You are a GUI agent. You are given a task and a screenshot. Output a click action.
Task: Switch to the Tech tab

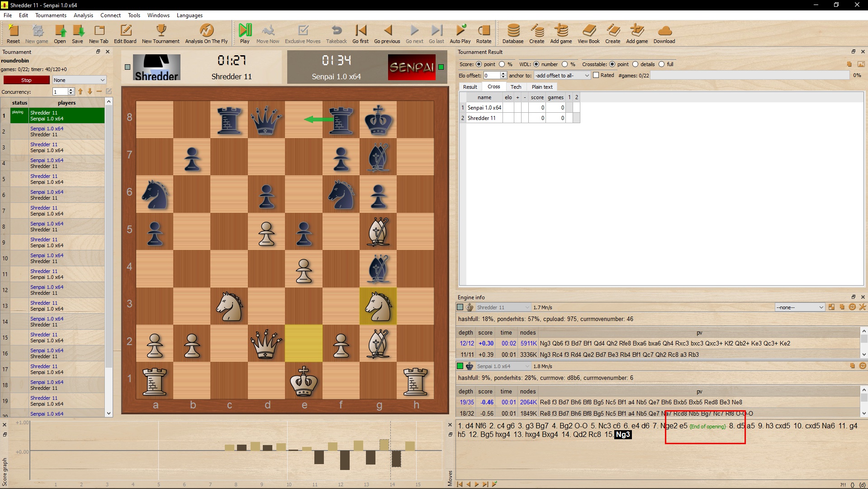(x=516, y=87)
